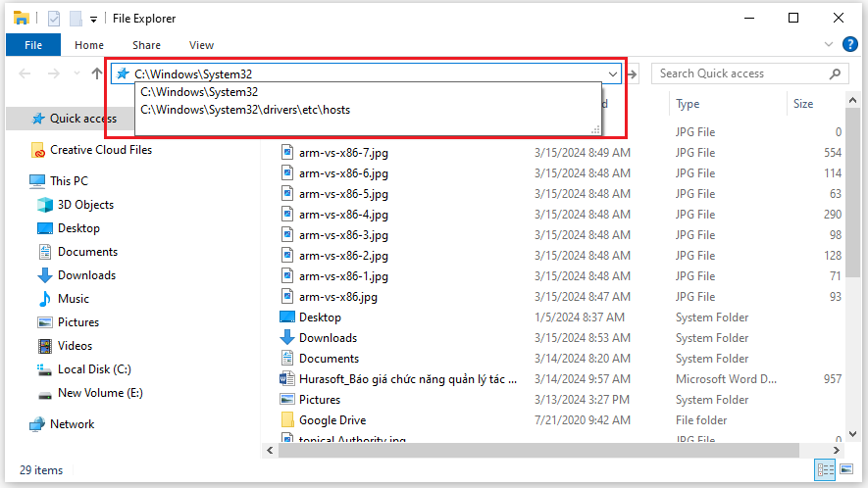Screen dimensions: 868x488
Task: Select the arm-vs-x86-4.jpg file
Action: coord(343,215)
